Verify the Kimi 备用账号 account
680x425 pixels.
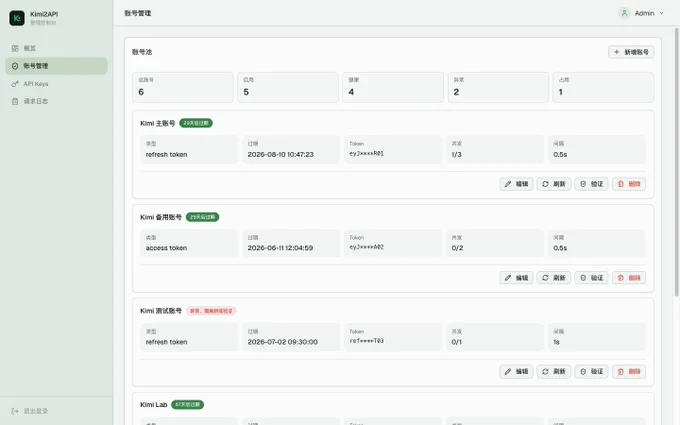pos(592,278)
